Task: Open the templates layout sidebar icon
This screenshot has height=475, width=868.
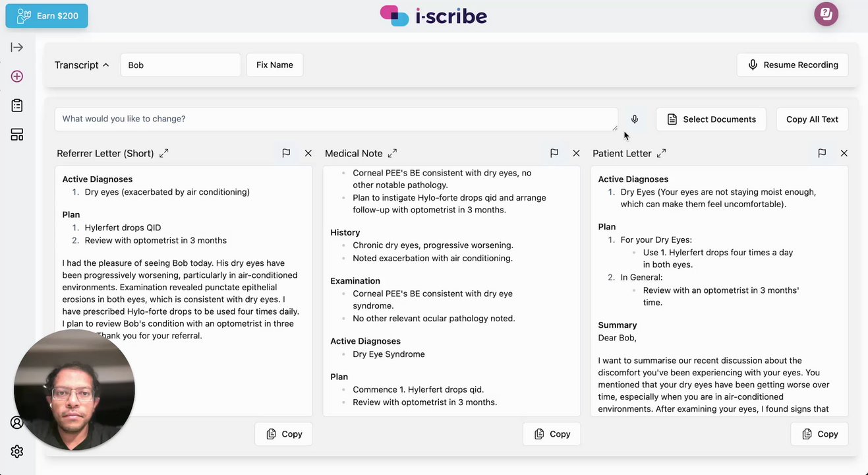Action: click(17, 135)
